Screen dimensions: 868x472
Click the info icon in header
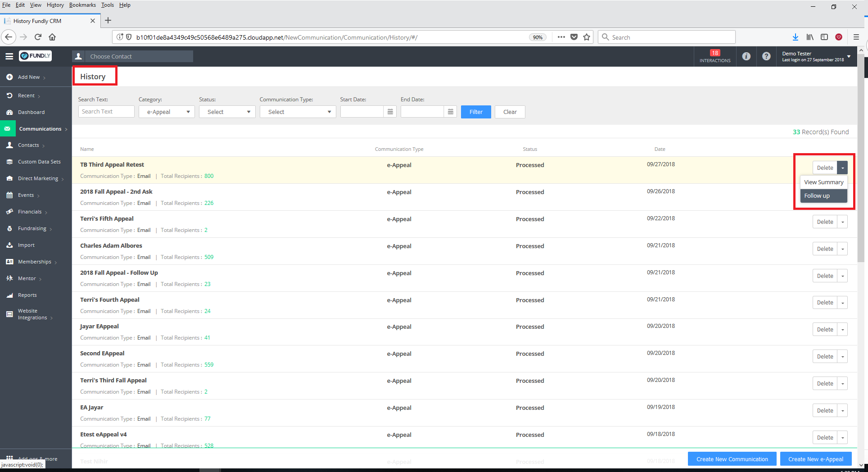(746, 56)
